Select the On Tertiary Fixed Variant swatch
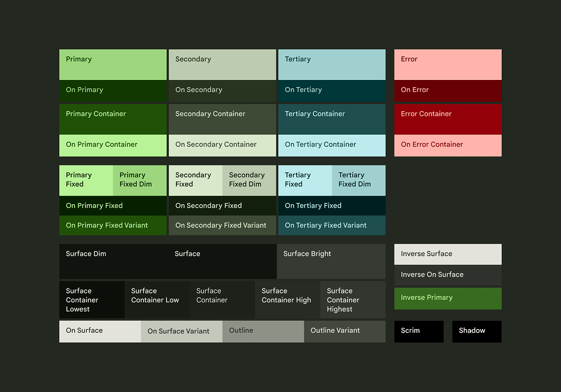 331,225
